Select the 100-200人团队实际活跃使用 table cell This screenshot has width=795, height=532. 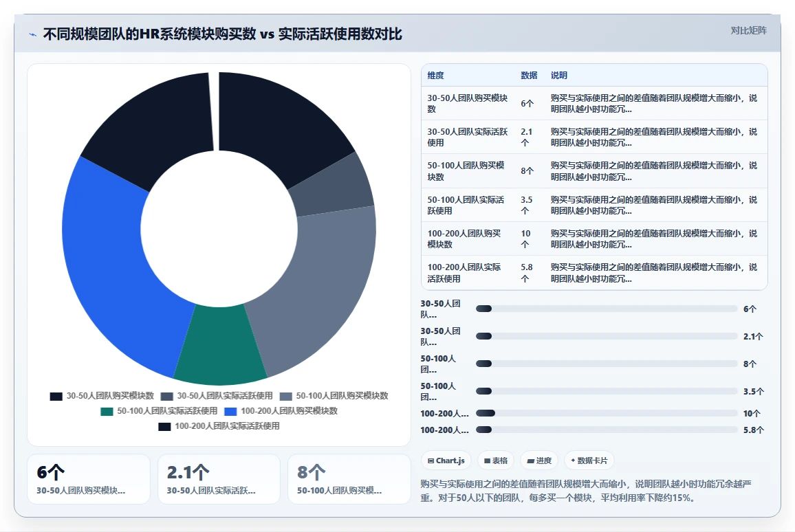pyautogui.click(x=464, y=273)
